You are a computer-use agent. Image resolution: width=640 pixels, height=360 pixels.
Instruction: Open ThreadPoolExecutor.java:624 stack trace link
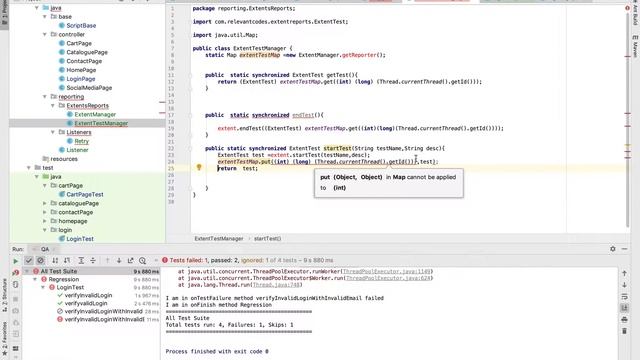[x=388, y=278]
